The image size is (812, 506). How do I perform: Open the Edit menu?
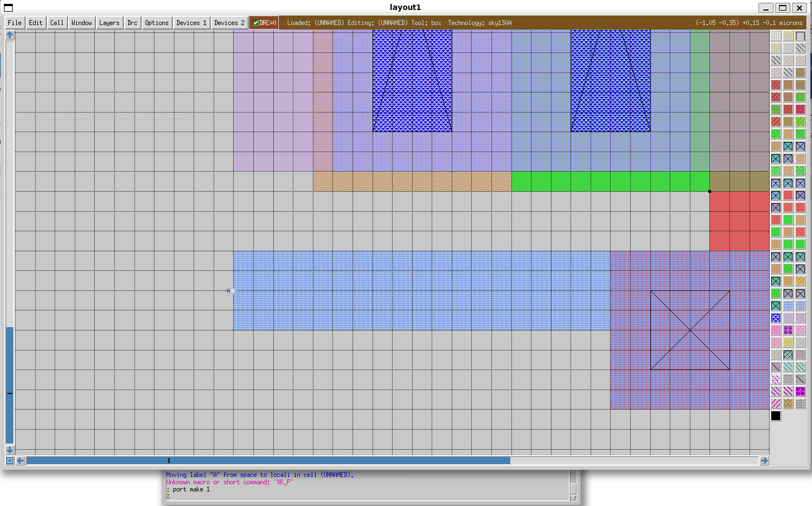tap(36, 23)
